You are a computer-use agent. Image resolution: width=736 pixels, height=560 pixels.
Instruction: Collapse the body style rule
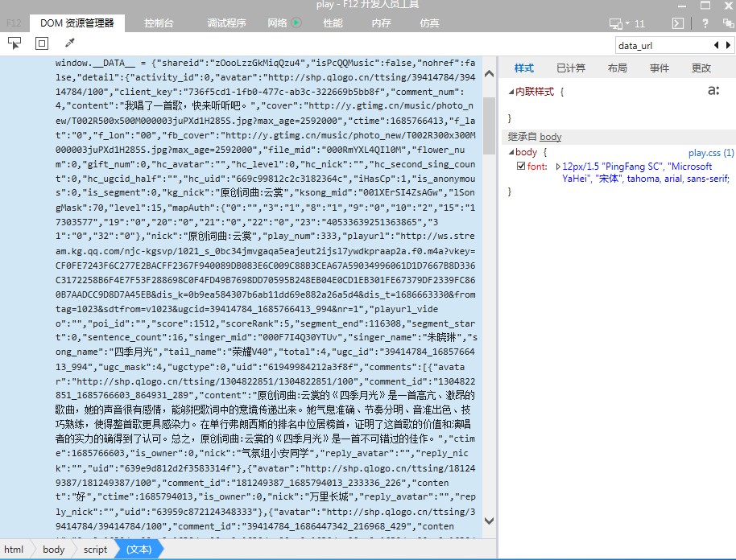(x=511, y=152)
